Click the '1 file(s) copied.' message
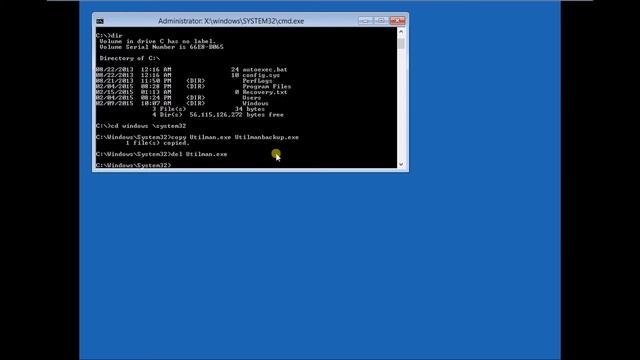The width and height of the screenshot is (640, 360). coord(158,143)
